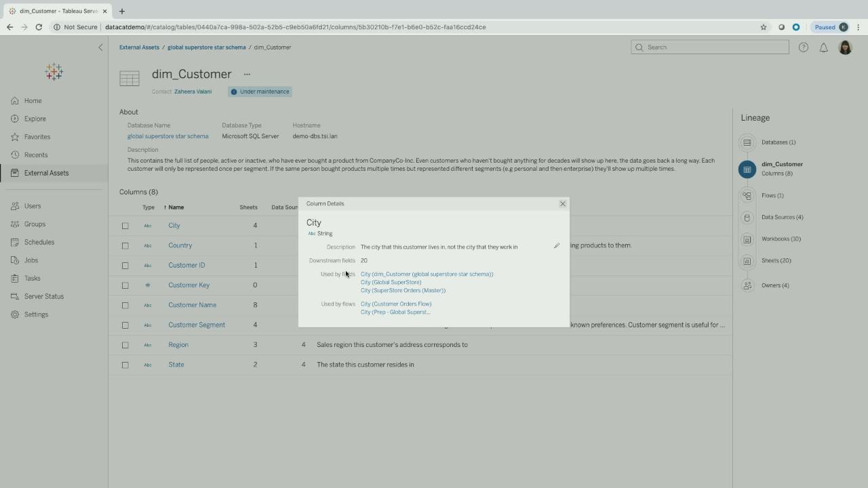This screenshot has height=488, width=868.
Task: Check the State row checkbox
Action: pyautogui.click(x=125, y=365)
